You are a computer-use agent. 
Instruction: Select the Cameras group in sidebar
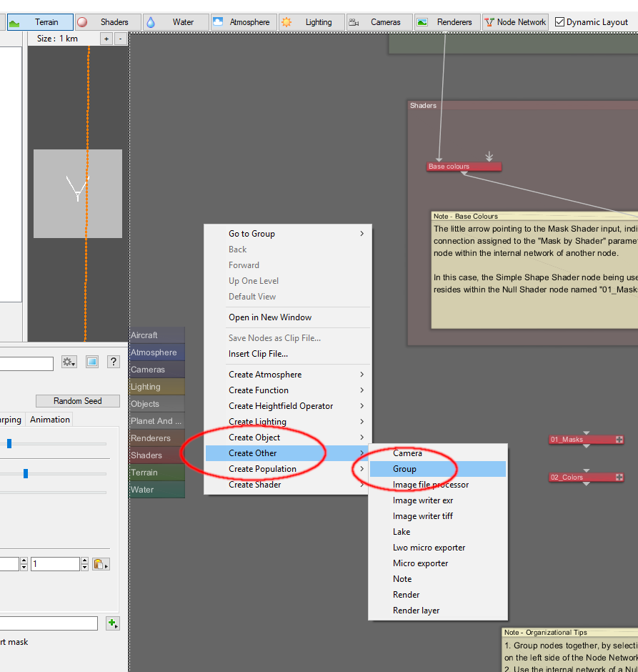[x=157, y=370]
